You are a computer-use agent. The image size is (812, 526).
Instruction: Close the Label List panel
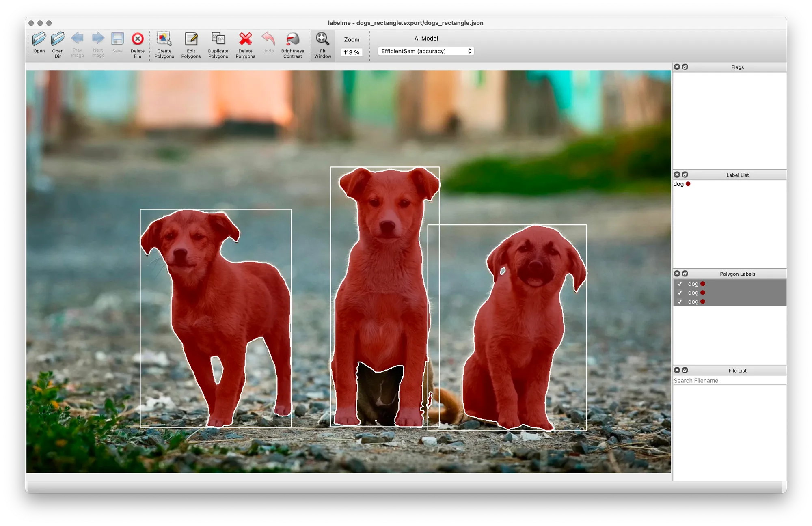pyautogui.click(x=677, y=175)
